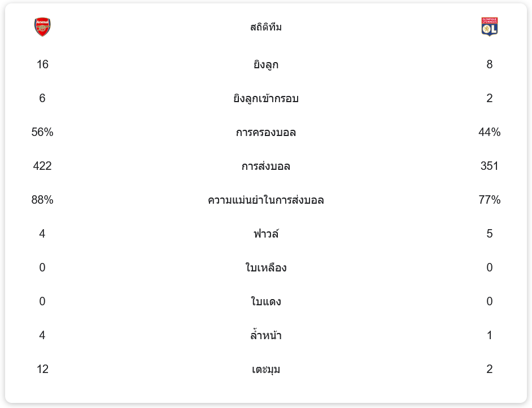This screenshot has height=408, width=532.
Task: Click Lyon's 44% possession value
Action: tap(489, 132)
